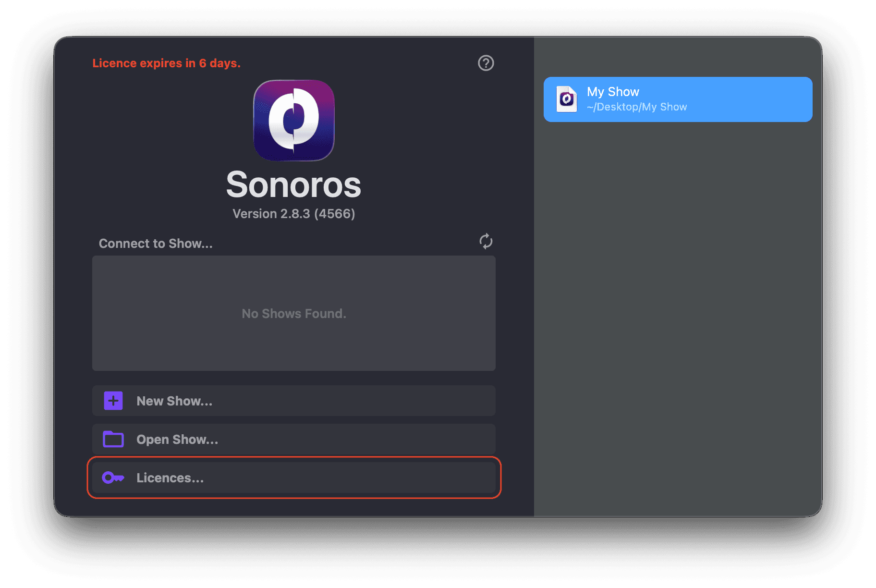876x588 pixels.
Task: Click the licence expiry warning text
Action: pos(167,63)
